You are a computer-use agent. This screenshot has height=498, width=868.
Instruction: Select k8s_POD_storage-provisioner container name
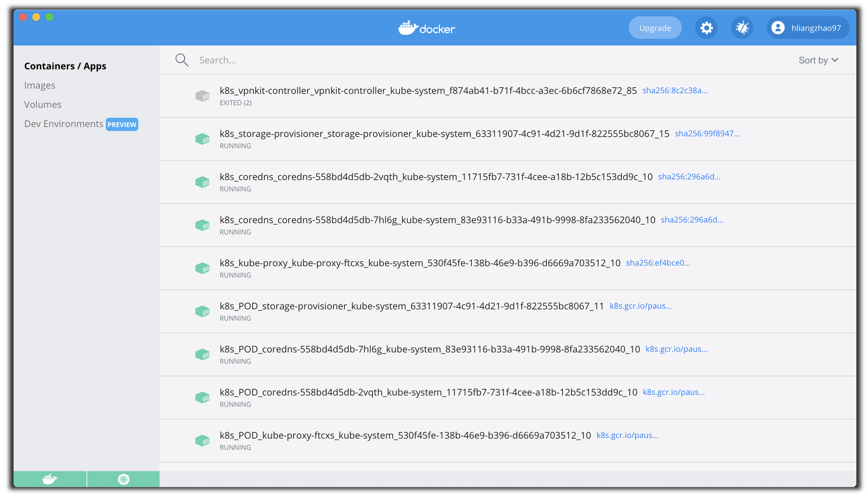pyautogui.click(x=412, y=306)
